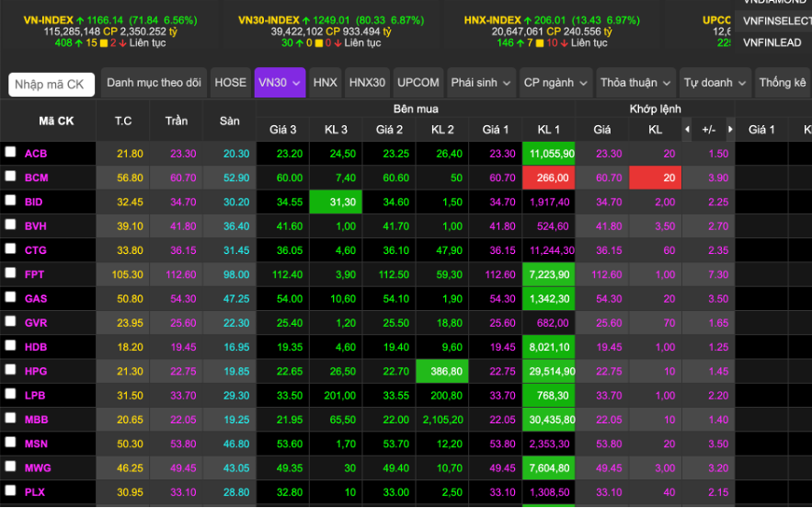
Task: Click LPB KL 3 value 201,00
Action: click(339, 396)
